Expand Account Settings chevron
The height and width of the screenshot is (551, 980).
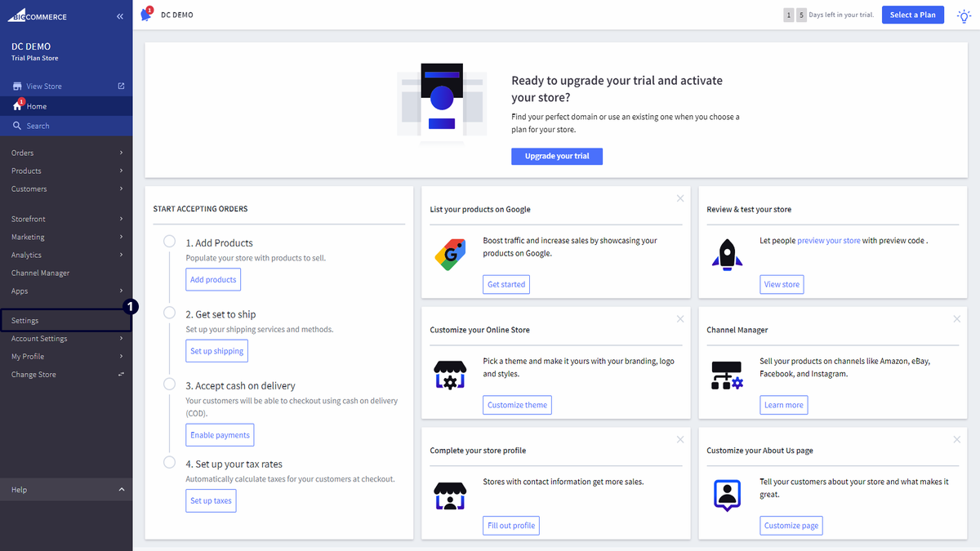121,339
